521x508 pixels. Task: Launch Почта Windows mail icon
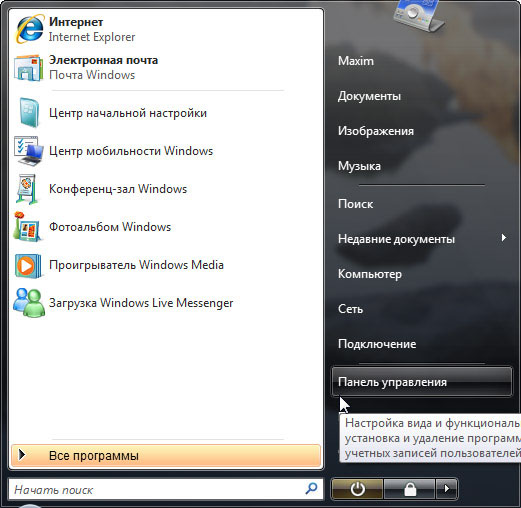pos(29,68)
